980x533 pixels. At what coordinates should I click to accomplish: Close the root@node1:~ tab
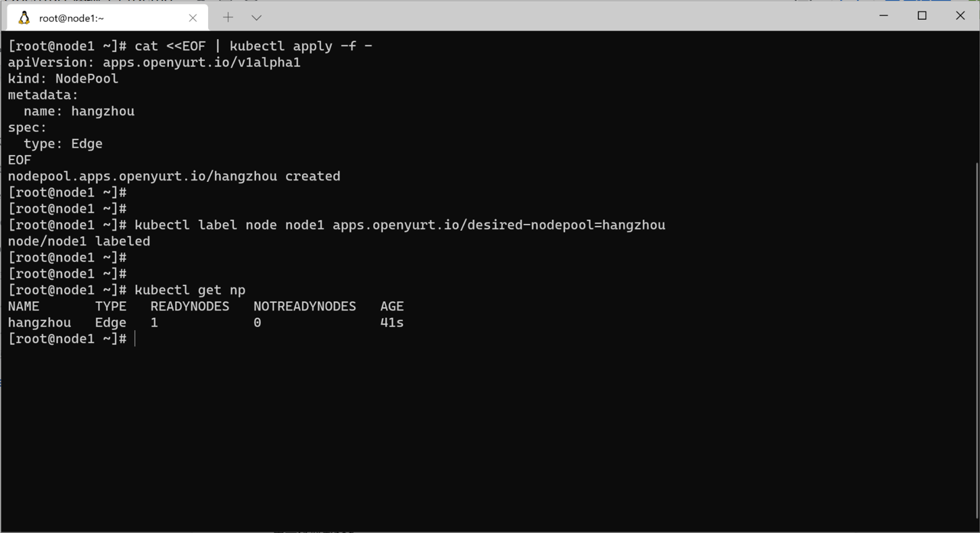click(193, 18)
